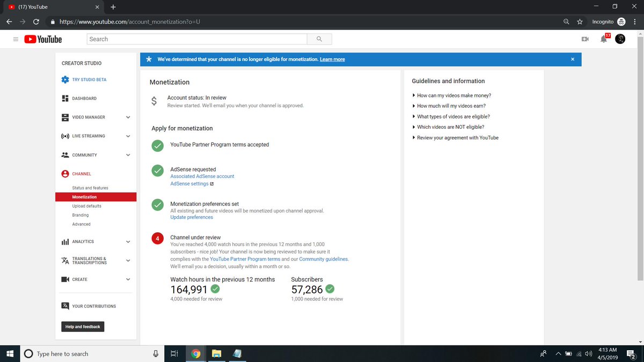Image resolution: width=644 pixels, height=362 pixels.
Task: Open the account avatar menu
Action: pos(620,39)
